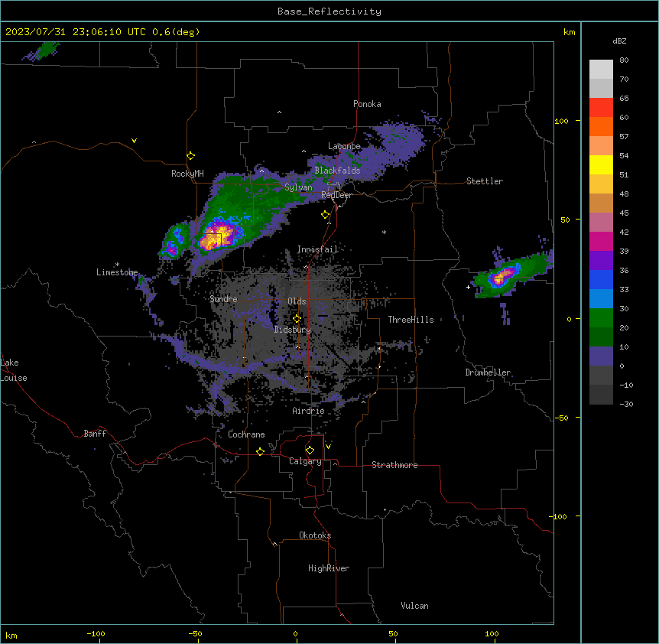Select the purple 36-39 dBZ legend swatch
Image resolution: width=659 pixels, height=644 pixels.
[x=601, y=261]
